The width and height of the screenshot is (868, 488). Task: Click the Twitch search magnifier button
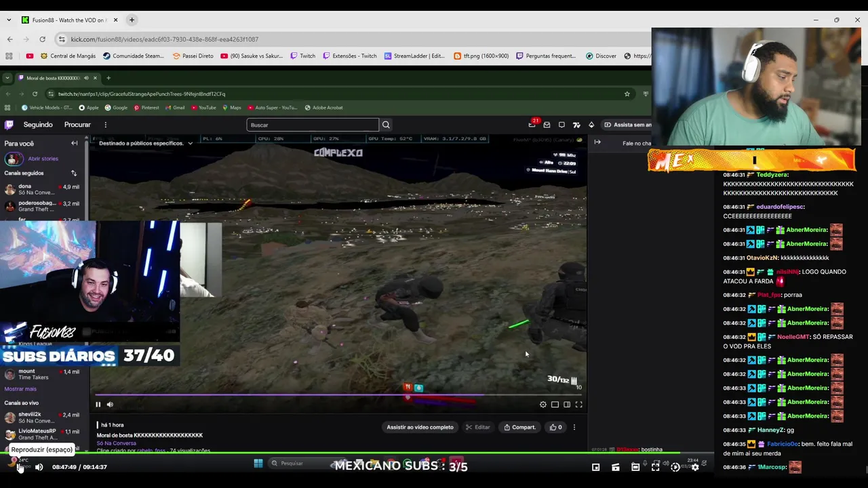coord(386,125)
